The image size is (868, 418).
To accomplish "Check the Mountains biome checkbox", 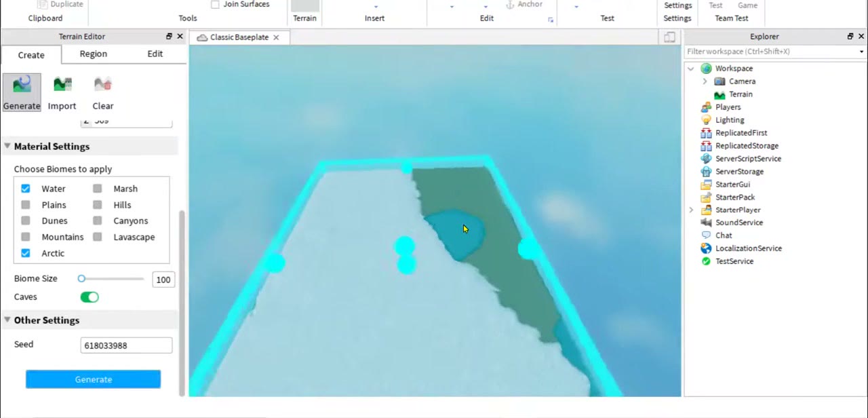I will pos(25,237).
